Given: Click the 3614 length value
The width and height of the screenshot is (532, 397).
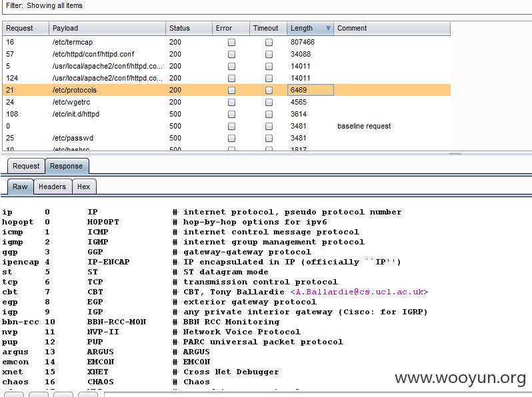Looking at the screenshot, I should 299,115.
